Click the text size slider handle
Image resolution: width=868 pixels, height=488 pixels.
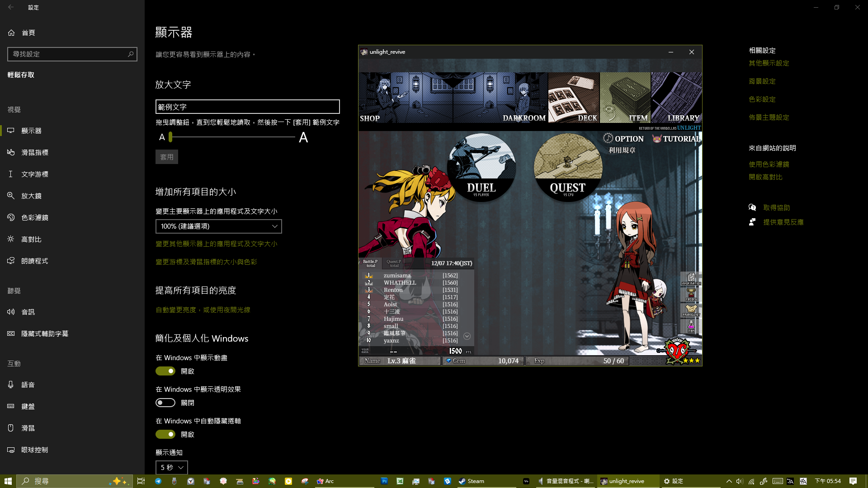[170, 136]
